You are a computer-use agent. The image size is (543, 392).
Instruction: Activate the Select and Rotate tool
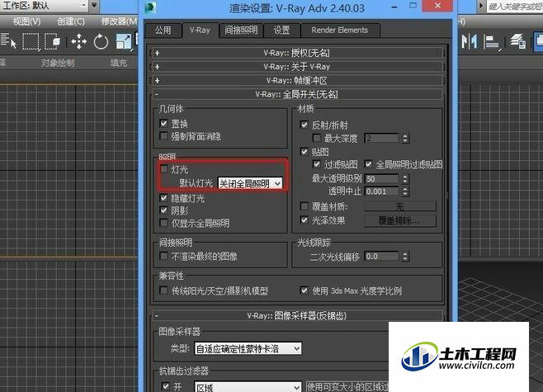tap(101, 41)
